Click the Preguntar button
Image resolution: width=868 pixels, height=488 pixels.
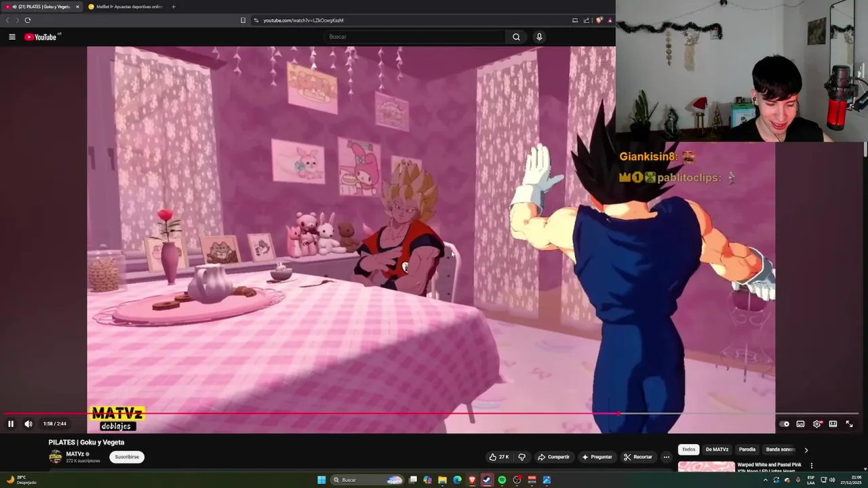597,457
